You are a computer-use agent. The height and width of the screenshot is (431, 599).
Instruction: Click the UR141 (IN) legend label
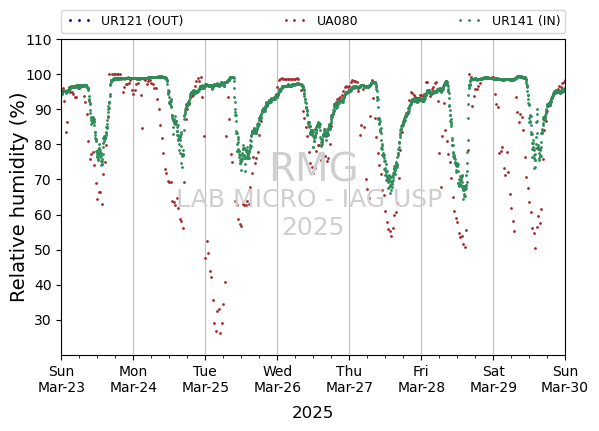tap(526, 21)
